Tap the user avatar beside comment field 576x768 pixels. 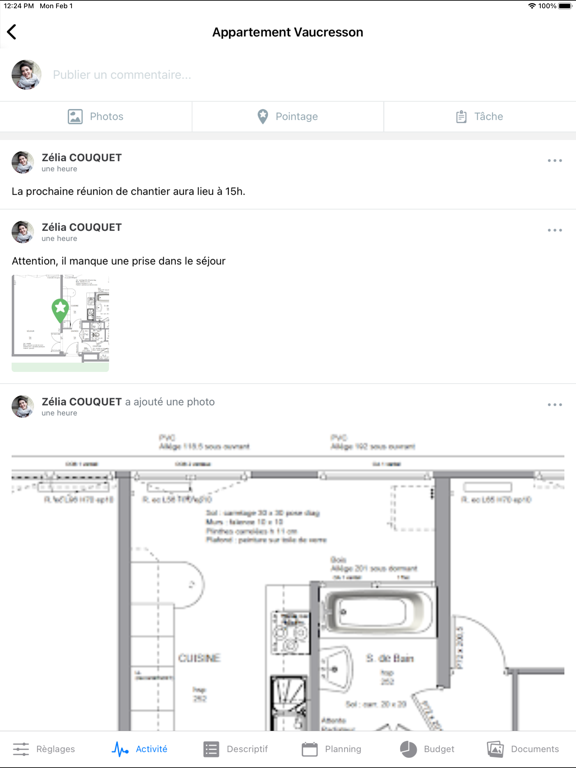pyautogui.click(x=26, y=75)
